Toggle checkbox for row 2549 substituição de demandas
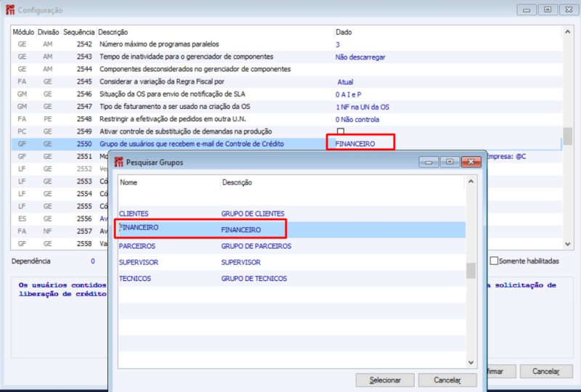 point(341,131)
